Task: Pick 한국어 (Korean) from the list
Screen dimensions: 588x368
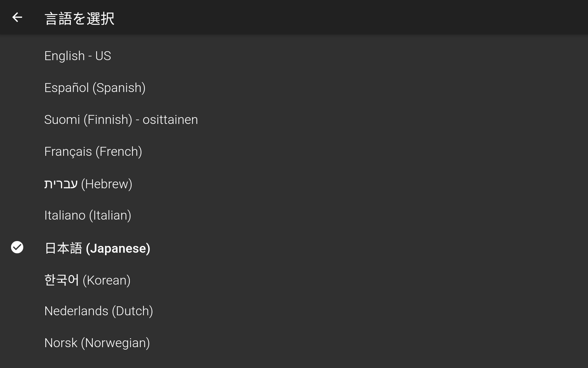Action: [294, 280]
